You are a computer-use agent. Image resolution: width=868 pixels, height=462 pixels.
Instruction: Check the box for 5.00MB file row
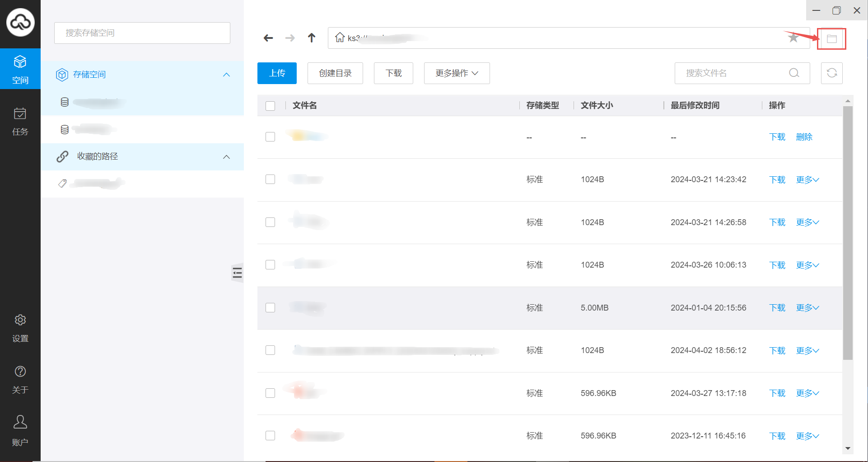[x=271, y=308]
